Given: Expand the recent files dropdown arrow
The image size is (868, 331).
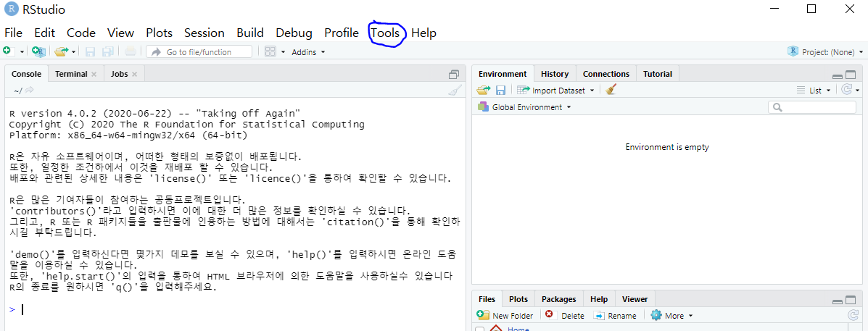Looking at the screenshot, I should (74, 52).
